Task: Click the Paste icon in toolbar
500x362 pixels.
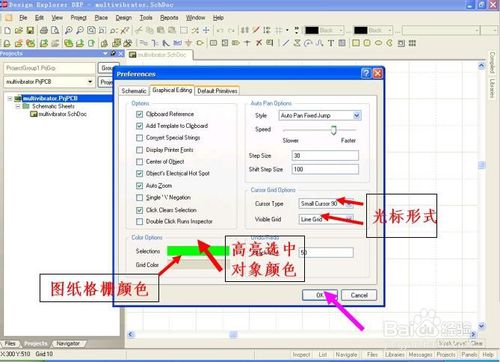Action: click(161, 31)
